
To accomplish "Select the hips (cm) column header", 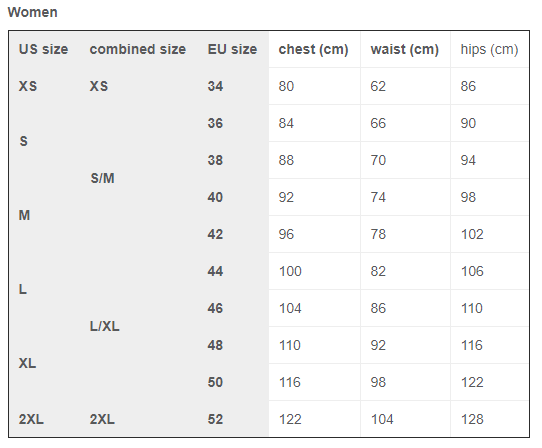I will point(489,49).
